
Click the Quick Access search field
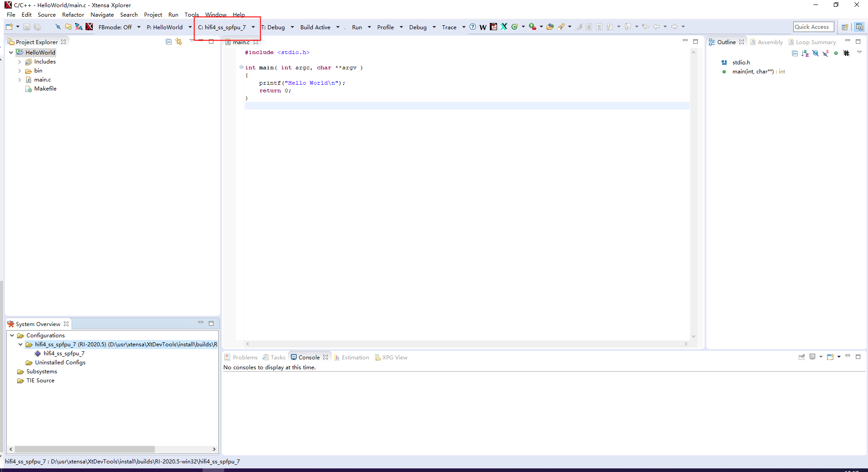pos(813,27)
